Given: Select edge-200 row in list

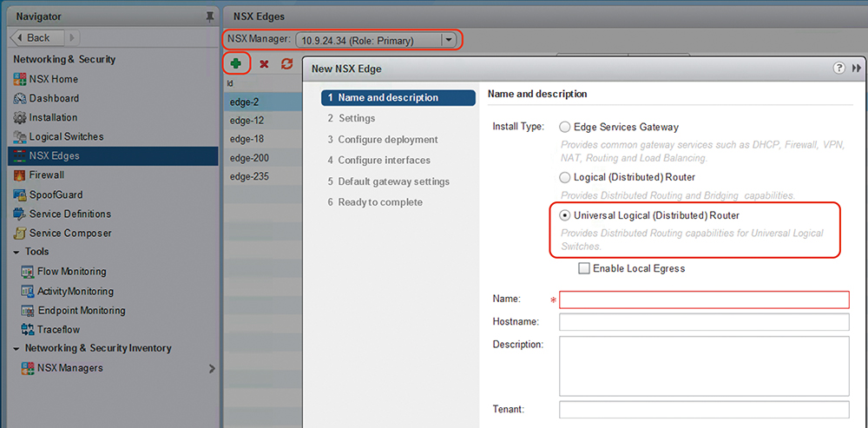Looking at the screenshot, I should coord(263,158).
